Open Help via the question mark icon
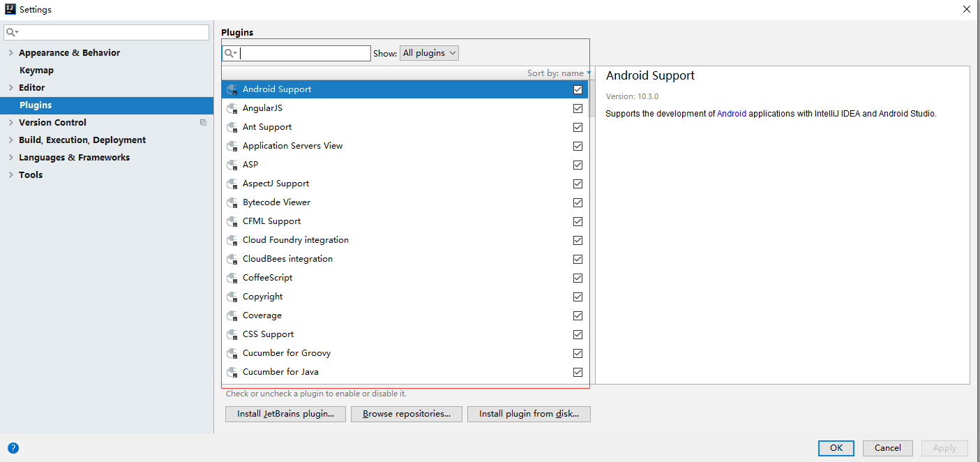The height and width of the screenshot is (462, 980). [13, 447]
